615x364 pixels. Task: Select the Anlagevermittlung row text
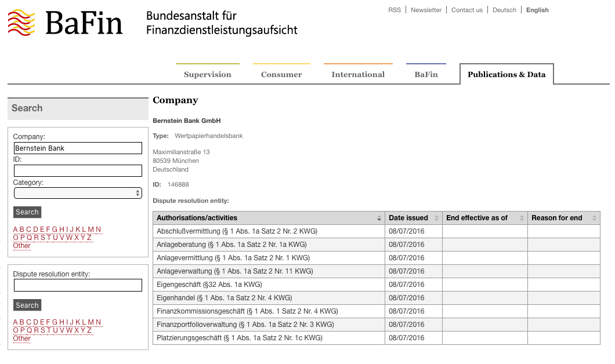click(233, 258)
